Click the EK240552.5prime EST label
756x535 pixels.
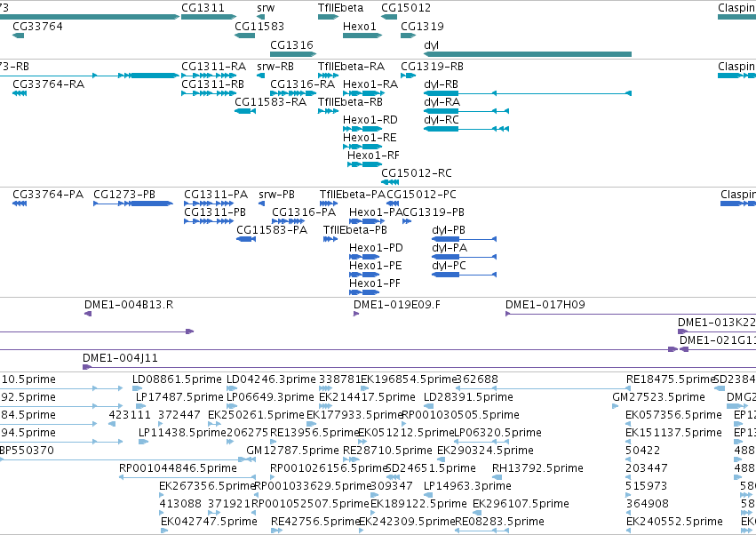click(x=674, y=522)
